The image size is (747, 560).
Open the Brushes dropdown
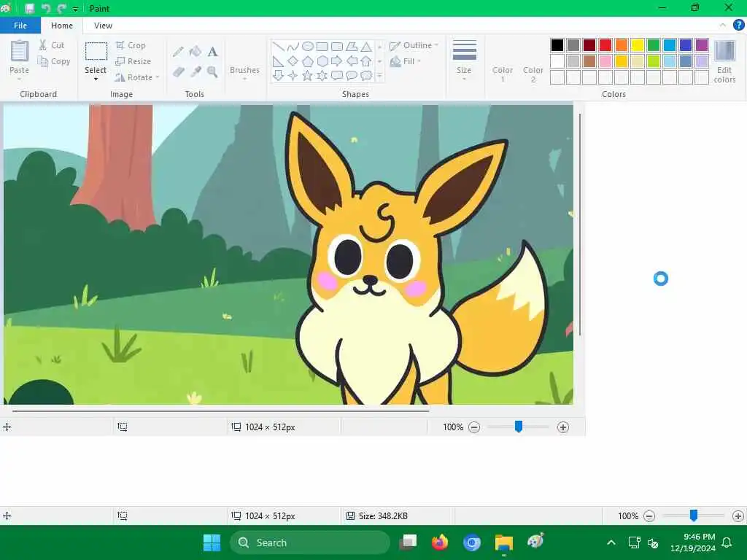click(x=245, y=73)
